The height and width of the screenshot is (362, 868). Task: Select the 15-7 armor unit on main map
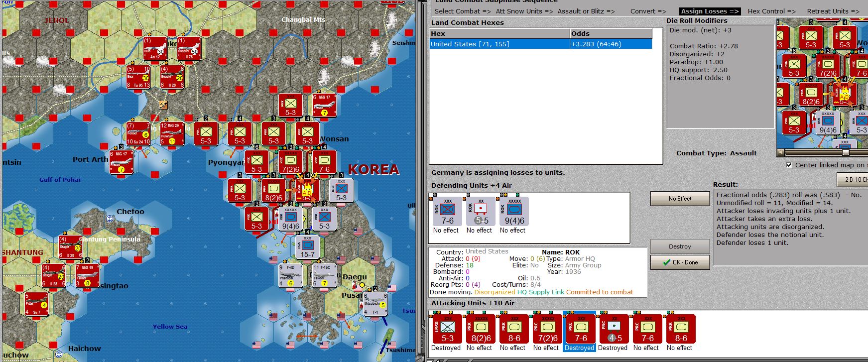[307, 247]
